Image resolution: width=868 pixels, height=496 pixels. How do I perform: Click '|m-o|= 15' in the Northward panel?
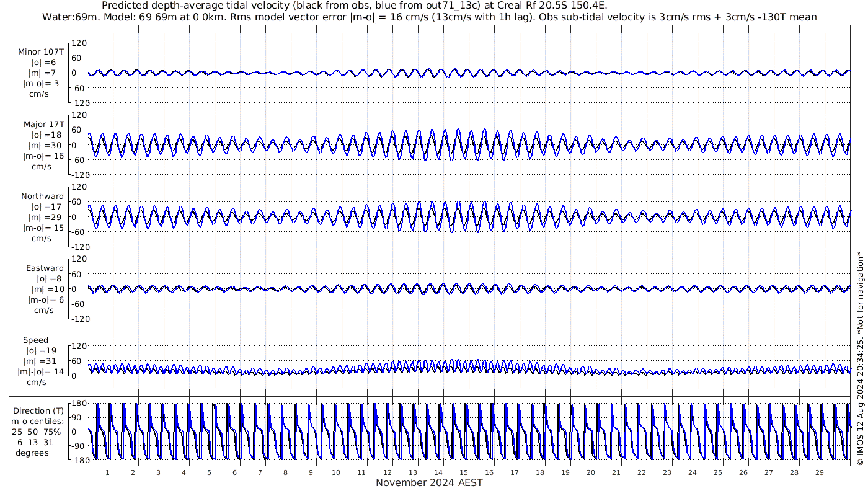click(x=44, y=228)
